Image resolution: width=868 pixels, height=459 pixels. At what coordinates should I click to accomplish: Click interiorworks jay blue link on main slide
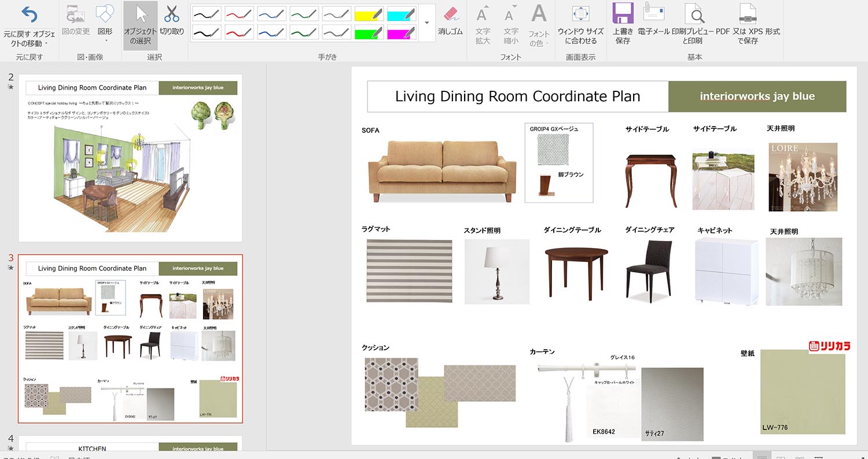click(757, 97)
